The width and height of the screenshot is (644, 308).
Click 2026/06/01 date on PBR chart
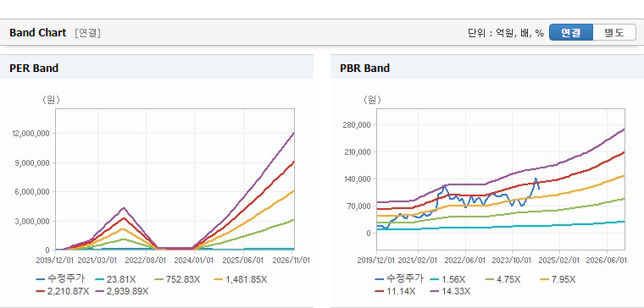607,261
